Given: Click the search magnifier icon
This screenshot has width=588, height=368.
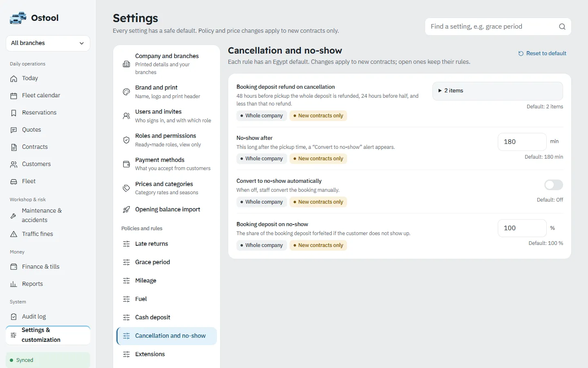Looking at the screenshot, I should pyautogui.click(x=562, y=27).
